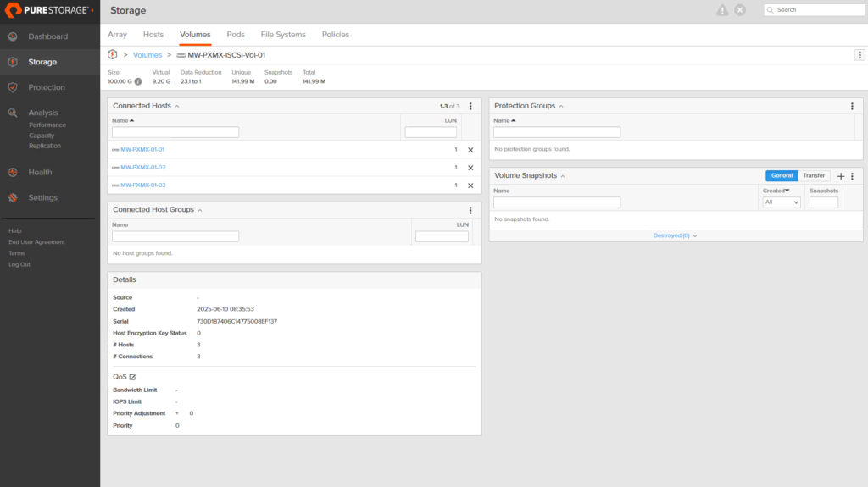Show the Size info icon
Image resolution: width=868 pixels, height=487 pixels.
pyautogui.click(x=138, y=81)
